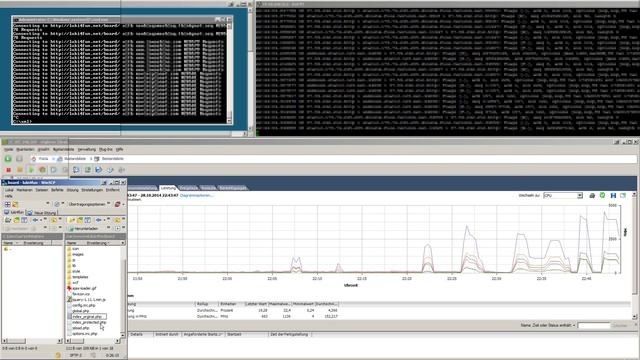Select the wcf folder in WinSCP remote panel
Screen dimensions: 640x360
(75, 282)
